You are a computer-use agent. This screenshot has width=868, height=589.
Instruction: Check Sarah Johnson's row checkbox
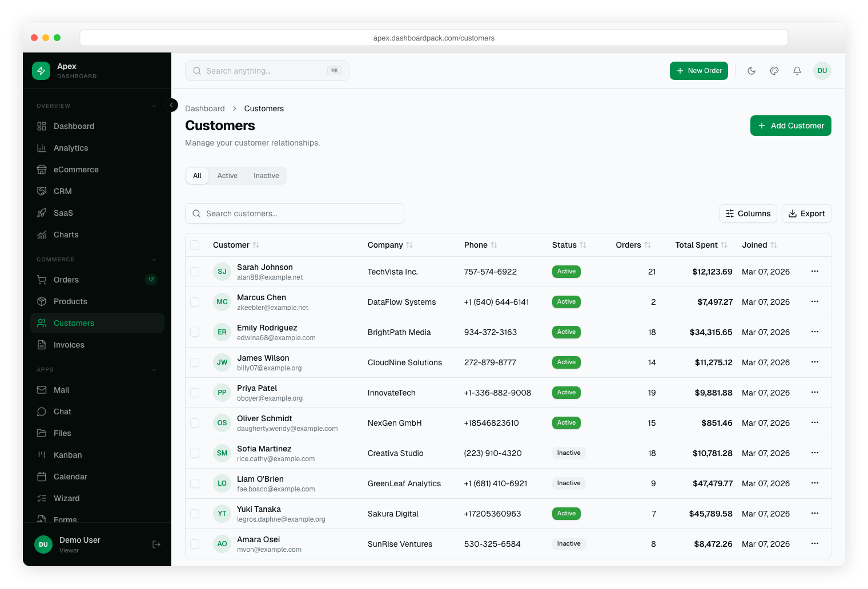[195, 272]
